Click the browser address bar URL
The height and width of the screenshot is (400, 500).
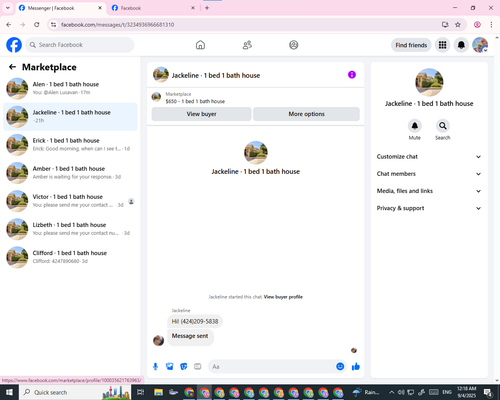point(117,25)
